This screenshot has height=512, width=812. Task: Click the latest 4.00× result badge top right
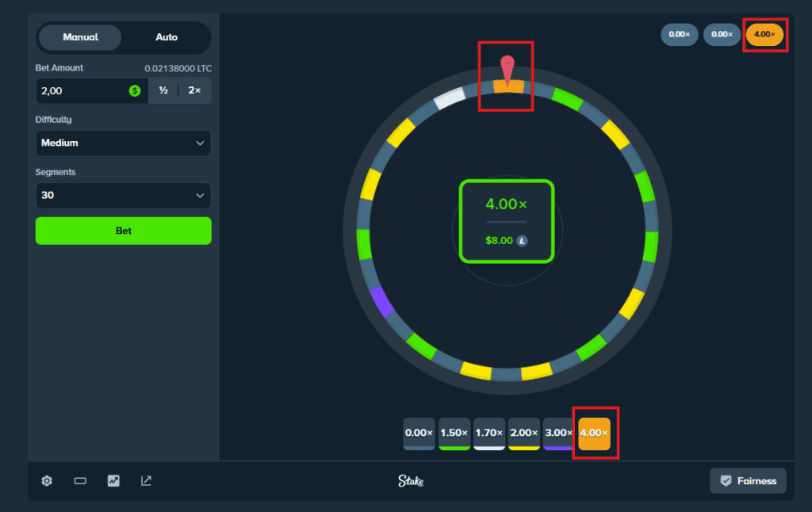tap(764, 34)
